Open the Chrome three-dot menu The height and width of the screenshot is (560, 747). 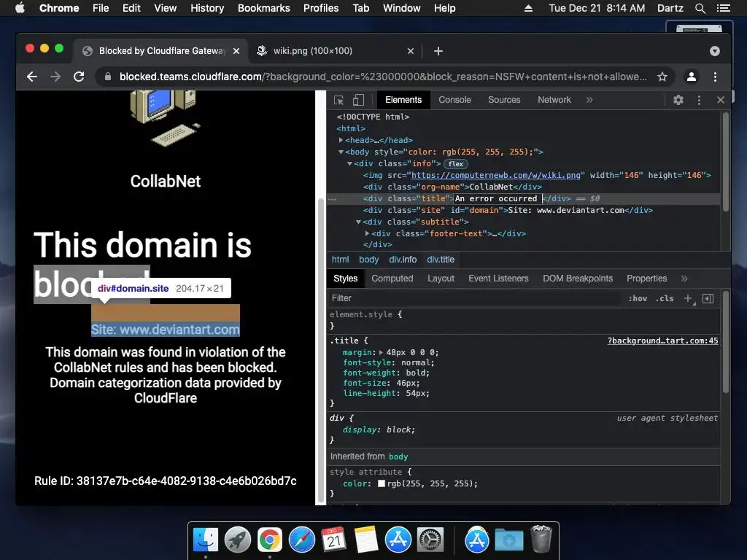tap(715, 77)
